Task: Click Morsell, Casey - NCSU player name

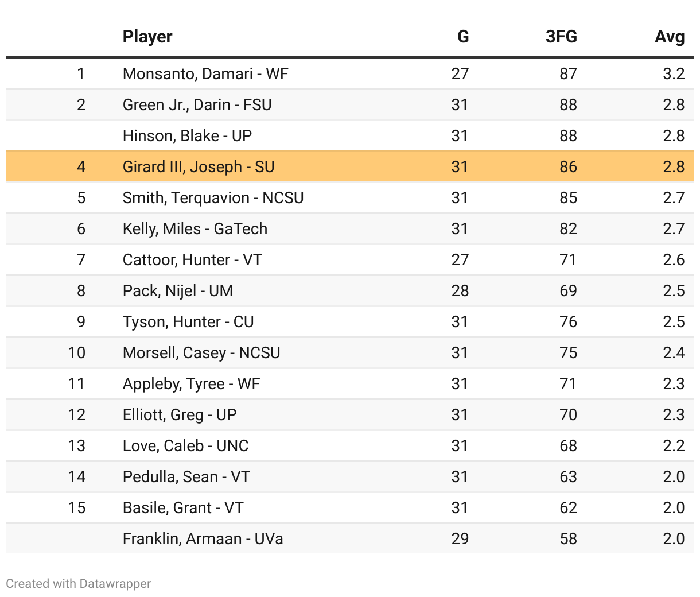Action: (x=201, y=353)
